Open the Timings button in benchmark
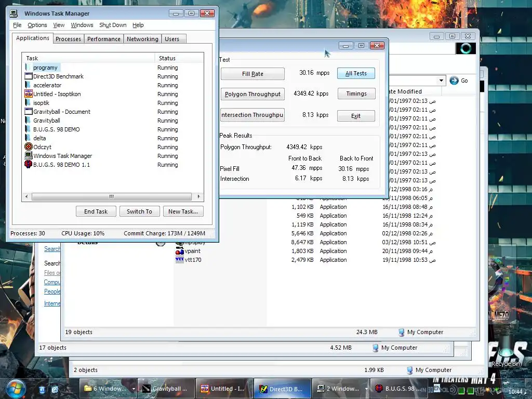Screen dimensions: 532x399 pyautogui.click(x=356, y=94)
